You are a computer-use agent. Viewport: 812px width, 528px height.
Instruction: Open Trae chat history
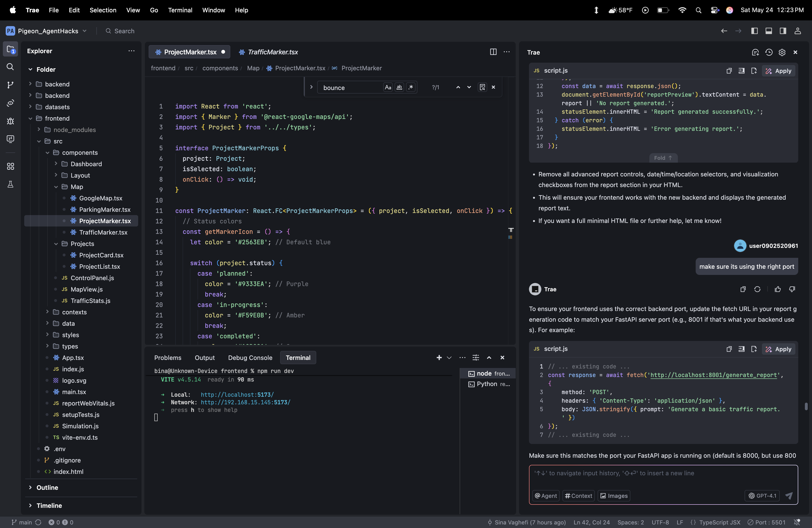[769, 52]
